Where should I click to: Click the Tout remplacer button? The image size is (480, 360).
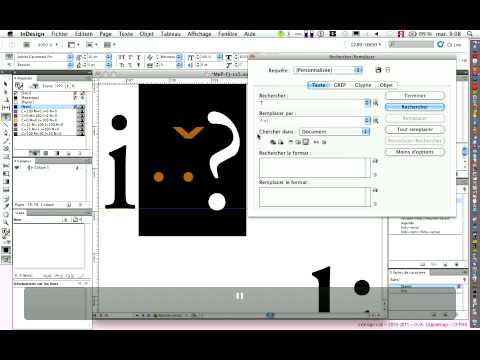[415, 129]
